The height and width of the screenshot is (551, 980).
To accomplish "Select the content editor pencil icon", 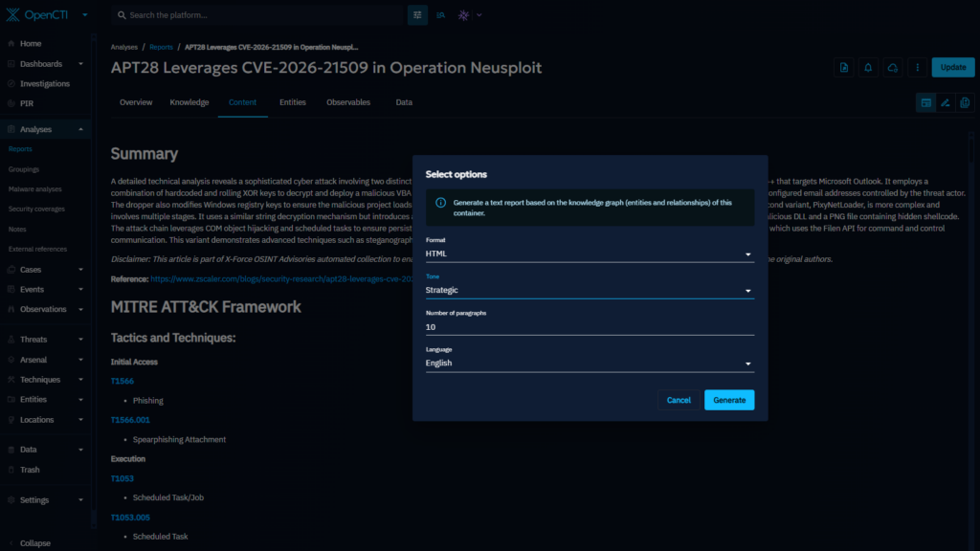I will (946, 103).
